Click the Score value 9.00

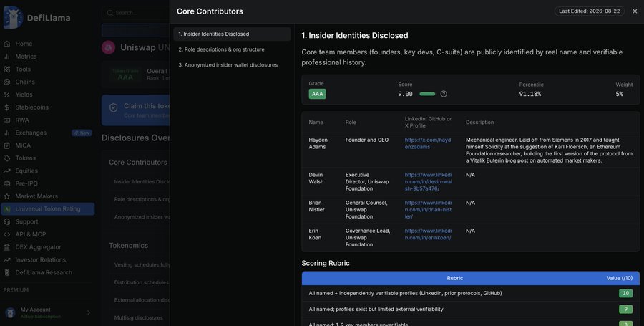coord(406,94)
